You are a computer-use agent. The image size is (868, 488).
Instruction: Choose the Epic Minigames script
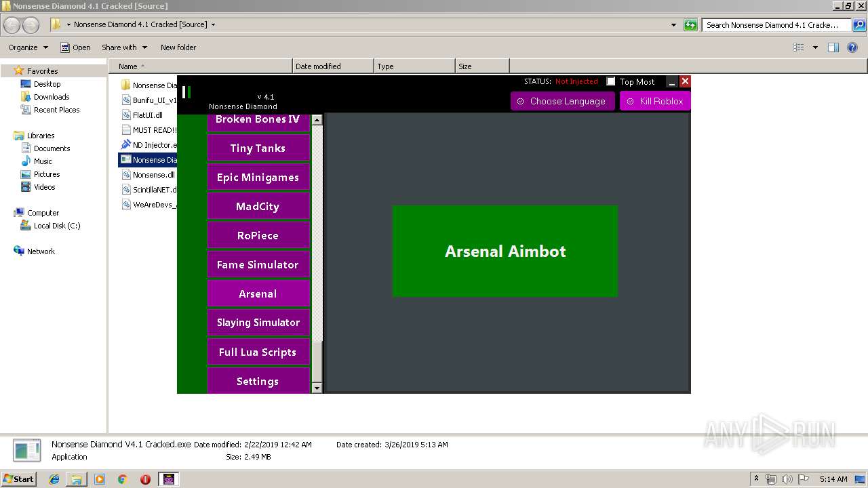point(258,177)
